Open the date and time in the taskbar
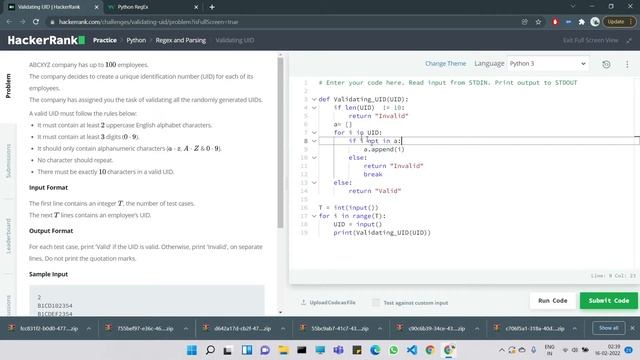This screenshot has height=360, width=640. coord(608,350)
